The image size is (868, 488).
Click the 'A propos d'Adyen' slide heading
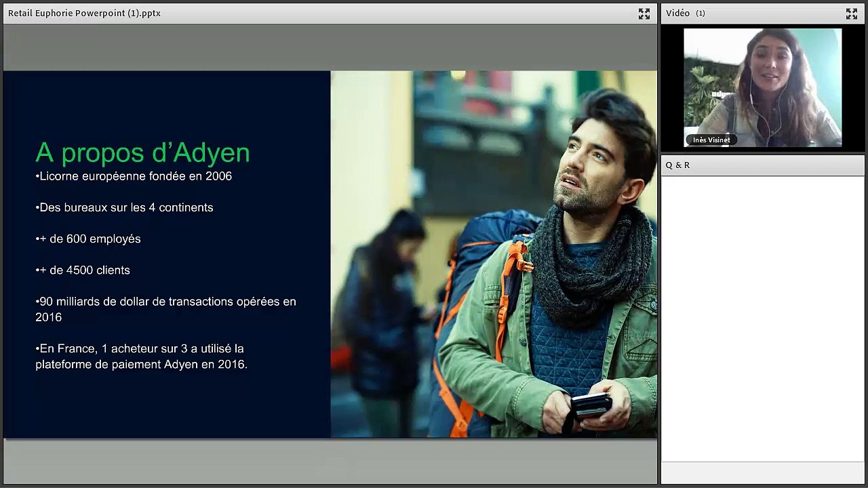click(x=142, y=152)
